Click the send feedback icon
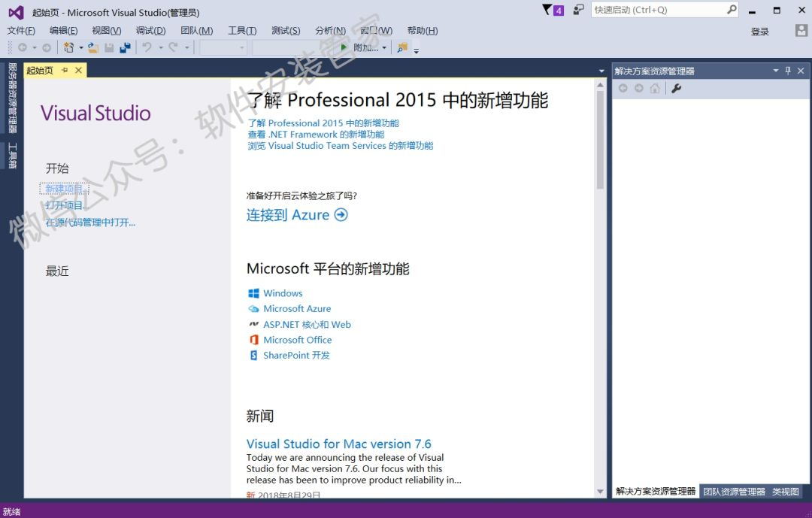The height and width of the screenshot is (518, 812). (x=578, y=10)
